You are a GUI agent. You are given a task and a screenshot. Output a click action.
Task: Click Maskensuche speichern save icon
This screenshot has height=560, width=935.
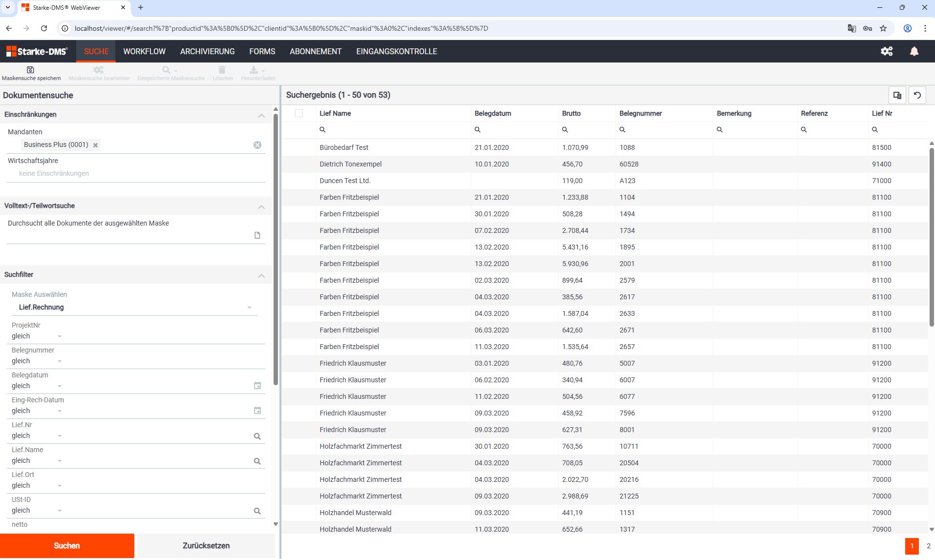pyautogui.click(x=30, y=70)
